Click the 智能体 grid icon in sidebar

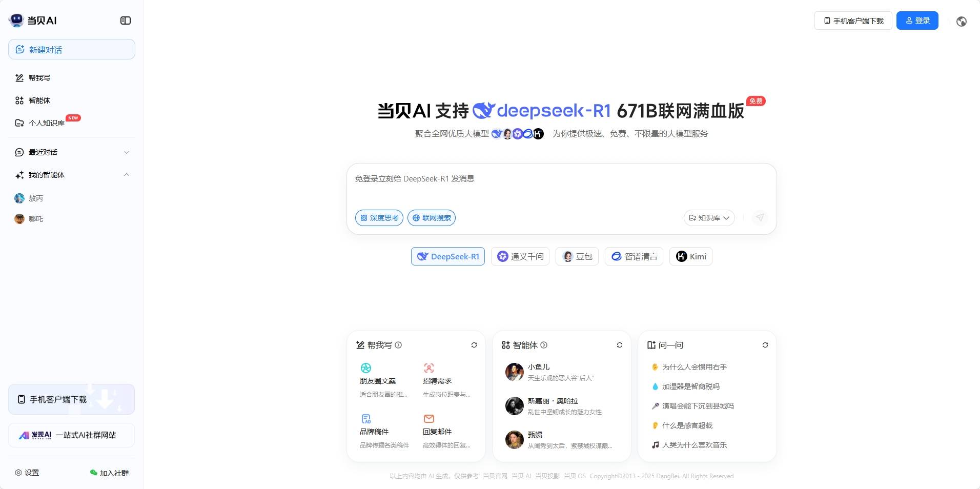coord(19,100)
